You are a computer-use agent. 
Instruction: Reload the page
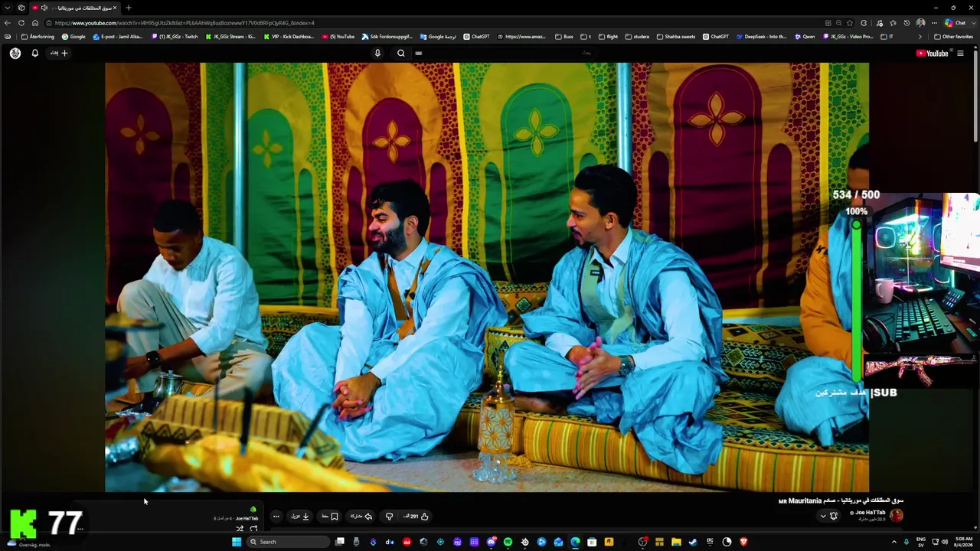(x=21, y=23)
